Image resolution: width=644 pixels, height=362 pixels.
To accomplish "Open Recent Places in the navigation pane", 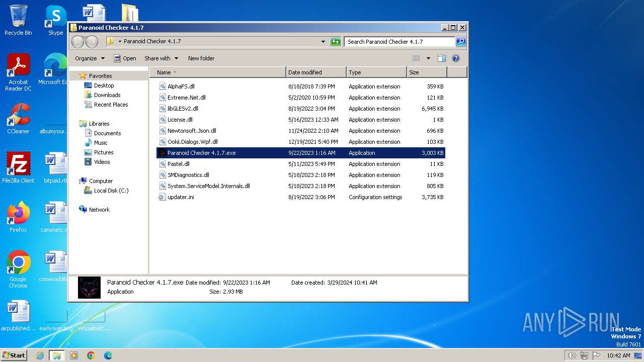I will 111,105.
